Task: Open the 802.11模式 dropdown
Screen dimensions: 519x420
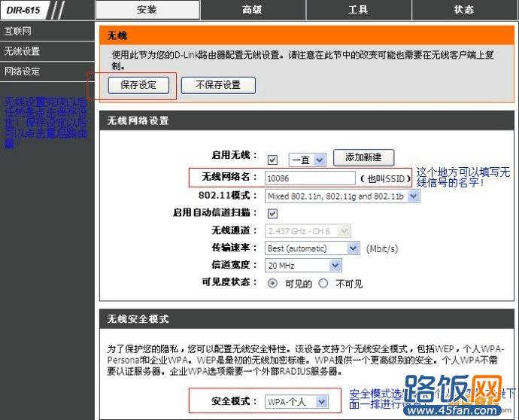Action: (x=342, y=196)
